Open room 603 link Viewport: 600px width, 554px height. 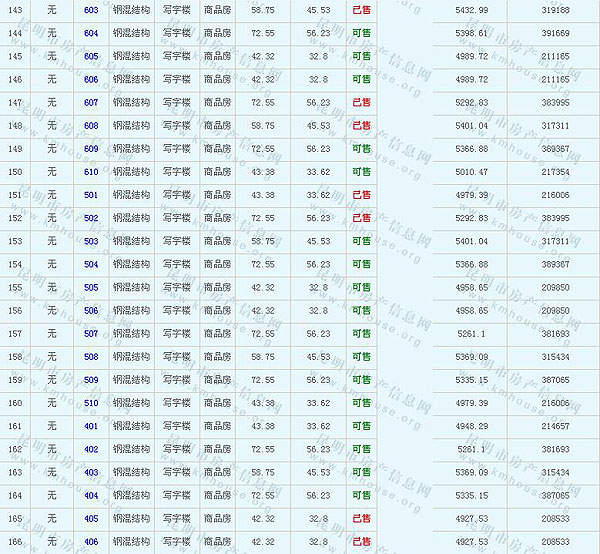click(91, 10)
